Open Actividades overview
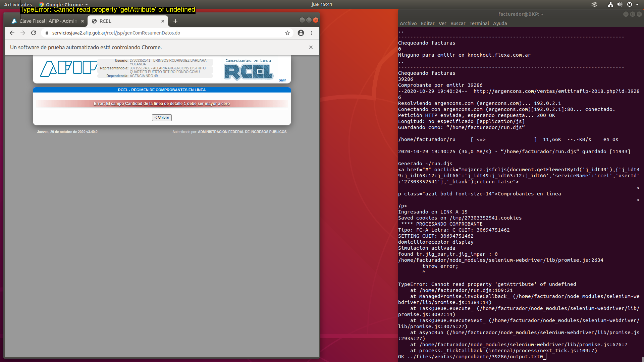Screen dimensions: 644x362 click(x=18, y=4)
